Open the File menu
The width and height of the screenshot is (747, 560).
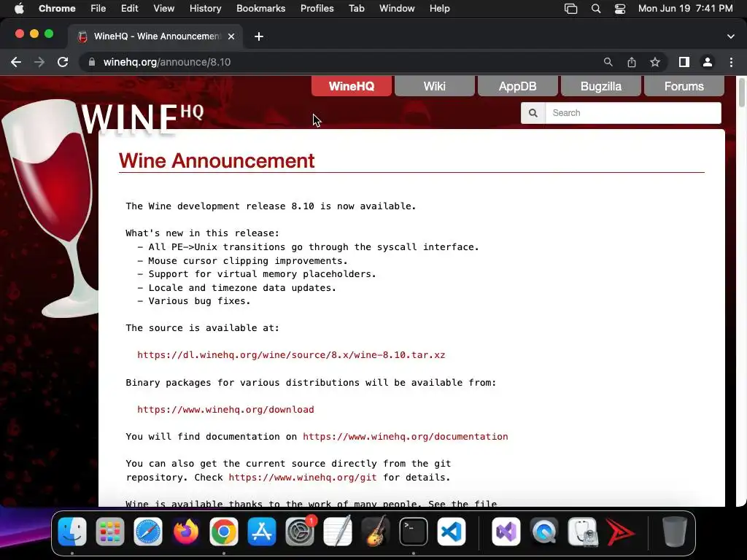98,9
